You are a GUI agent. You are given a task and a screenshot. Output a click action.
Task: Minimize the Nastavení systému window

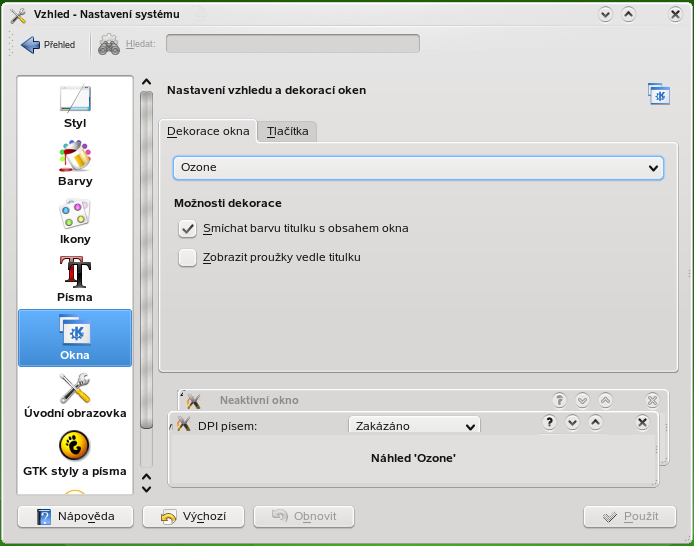coord(605,15)
